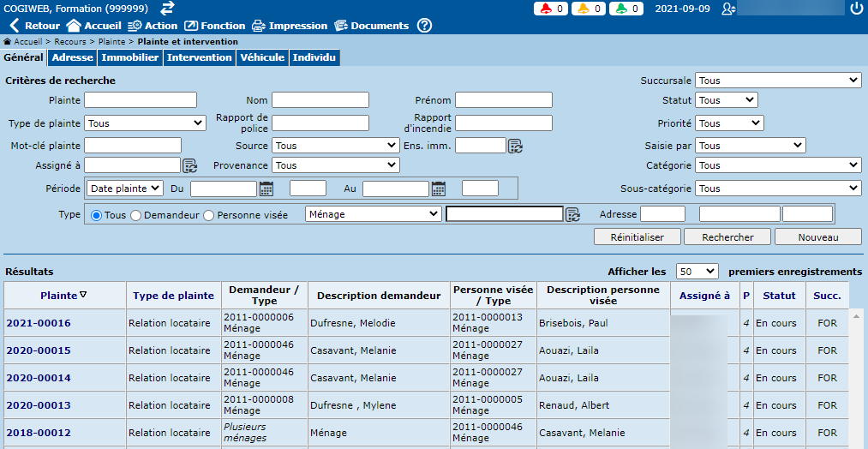Click the Assigné à lookup icon
The image size is (868, 449).
pos(190,165)
